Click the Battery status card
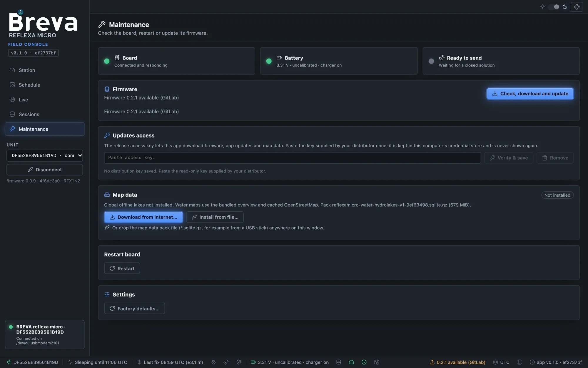Viewport: 588px width, 368px height. coord(339,61)
